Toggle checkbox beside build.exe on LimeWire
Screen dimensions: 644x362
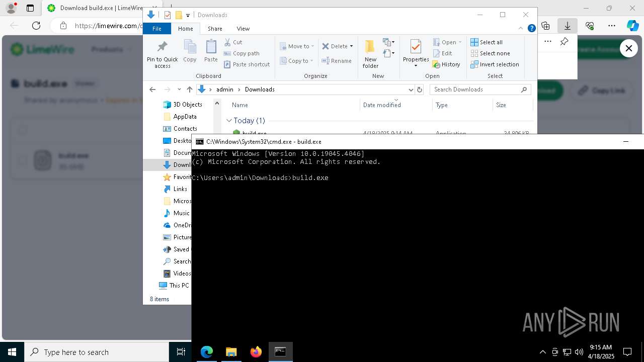(x=22, y=161)
